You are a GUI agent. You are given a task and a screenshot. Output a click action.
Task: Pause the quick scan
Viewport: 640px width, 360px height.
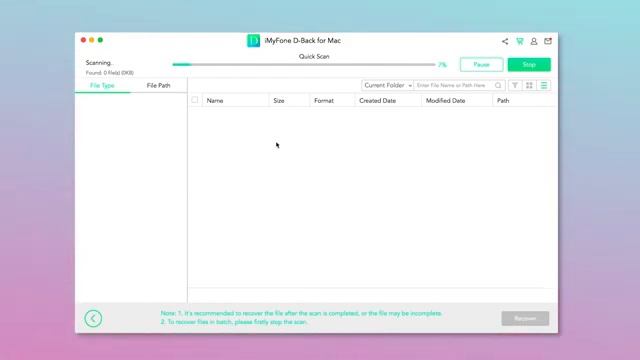pos(482,64)
